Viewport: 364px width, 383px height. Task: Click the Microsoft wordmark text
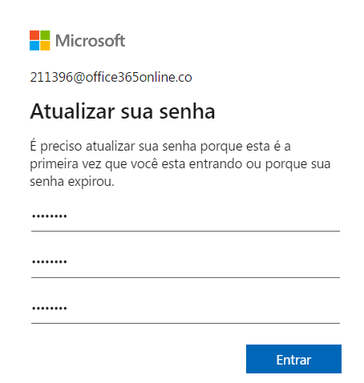click(x=90, y=41)
